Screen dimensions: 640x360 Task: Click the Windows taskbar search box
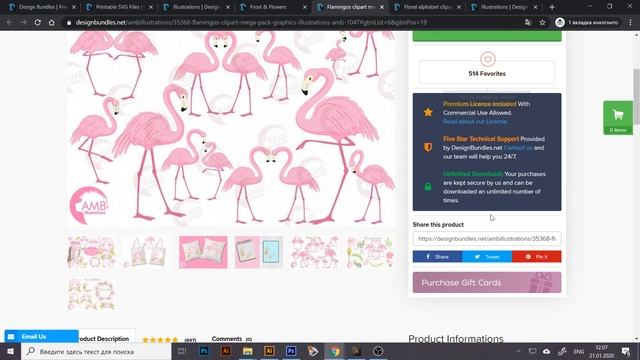[x=96, y=351]
